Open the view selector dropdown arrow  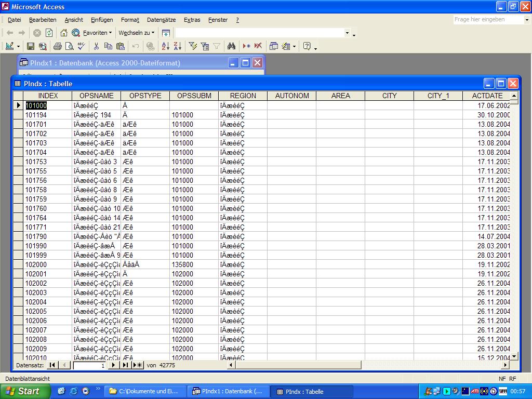click(18, 46)
